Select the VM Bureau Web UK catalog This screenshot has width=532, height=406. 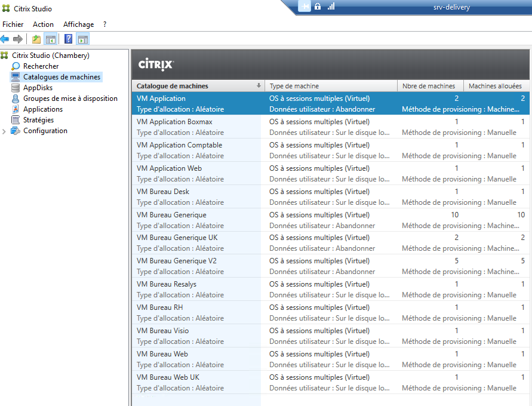(x=331, y=382)
